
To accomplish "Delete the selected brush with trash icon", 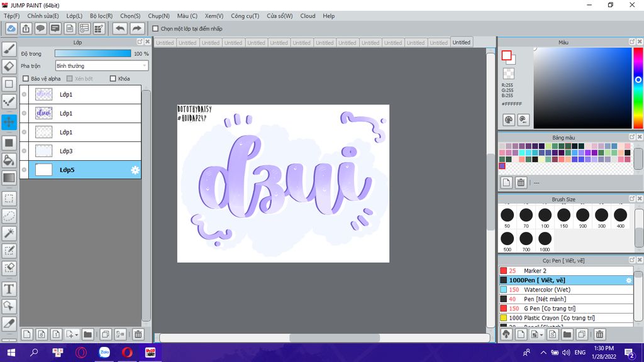I will pyautogui.click(x=599, y=334).
